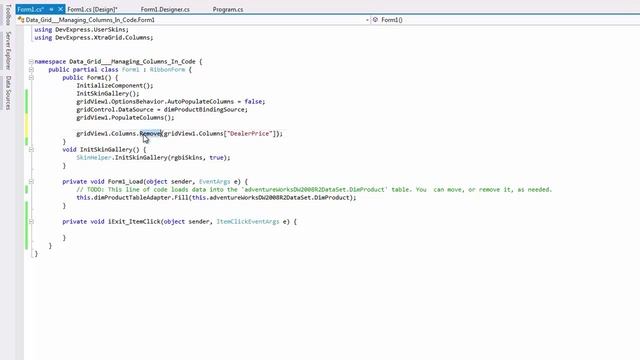Click AutoPopulateColumns in the code
640x360 pixels.
coord(200,102)
